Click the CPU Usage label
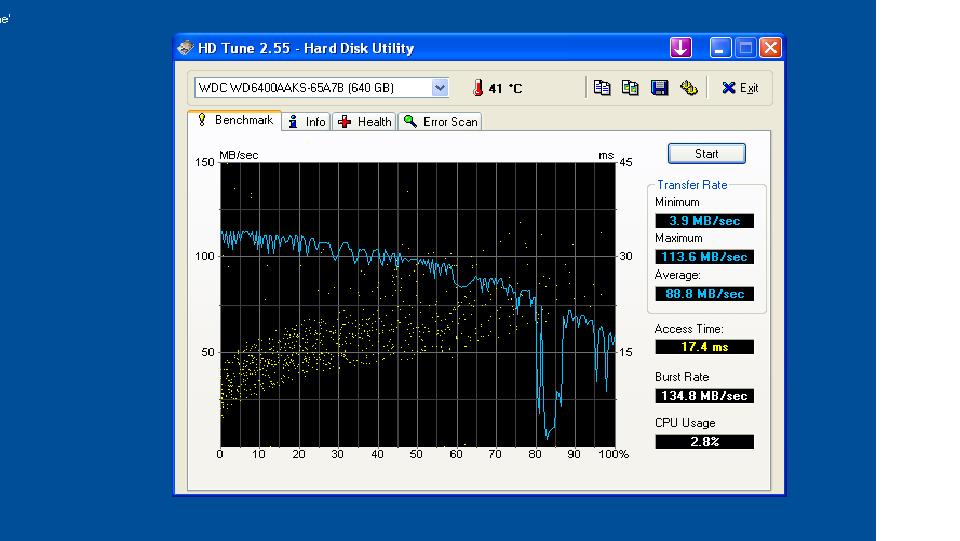 [684, 423]
